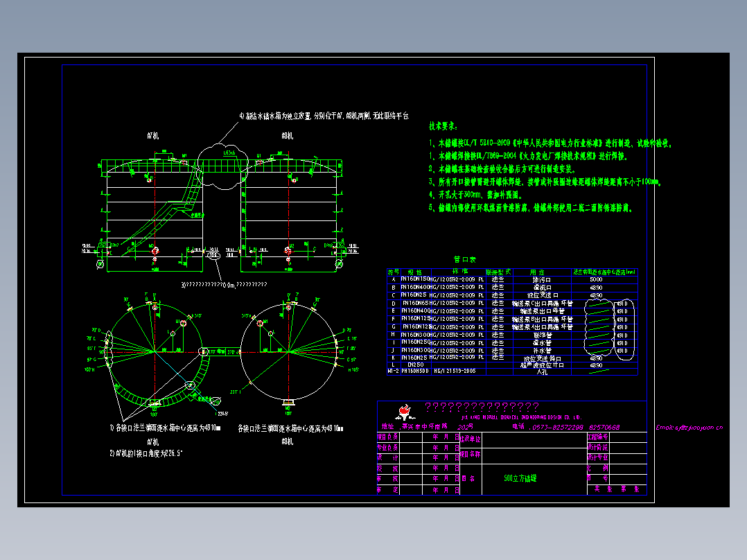747x560 pixels.
Task: Click the '规格' column header
Action: 415,272
